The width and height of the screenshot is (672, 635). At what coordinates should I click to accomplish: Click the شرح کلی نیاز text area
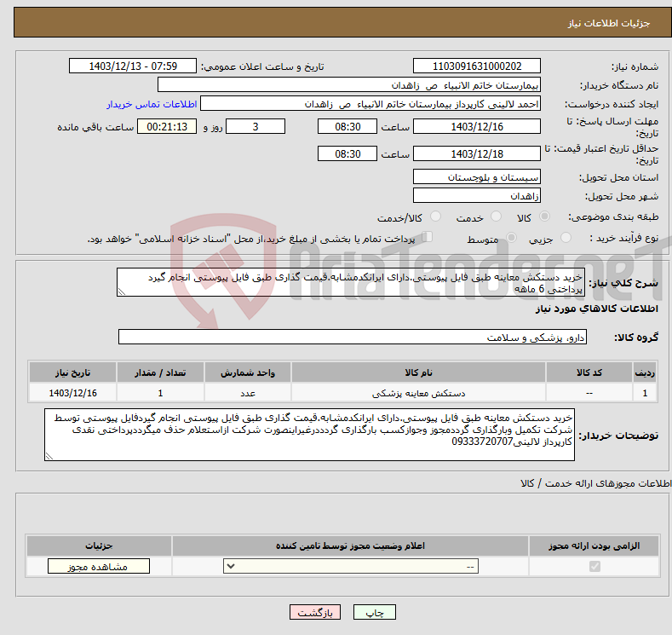pos(351,283)
